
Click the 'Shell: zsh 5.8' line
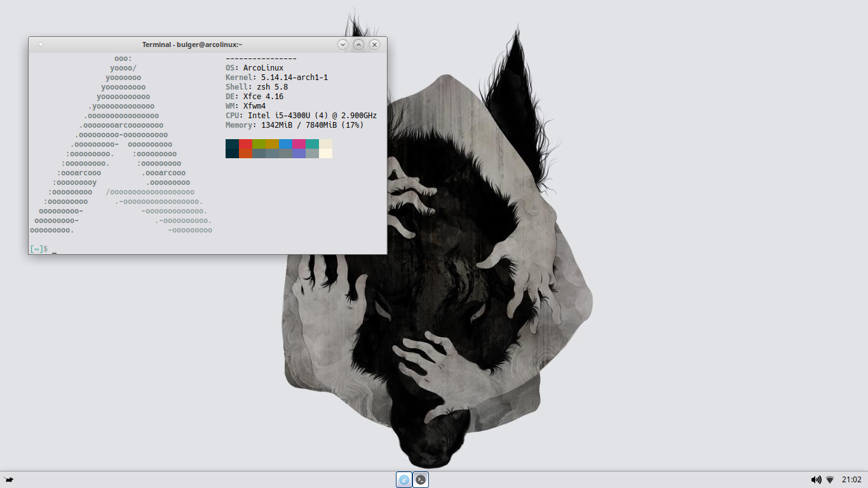[257, 87]
